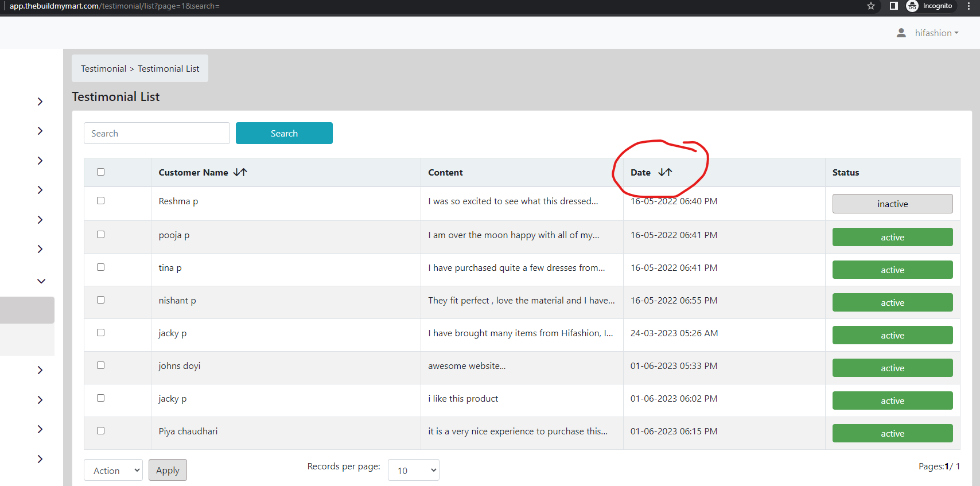Viewport: 980px width, 486px height.
Task: Expand the second sidebar chevron
Action: click(x=40, y=131)
